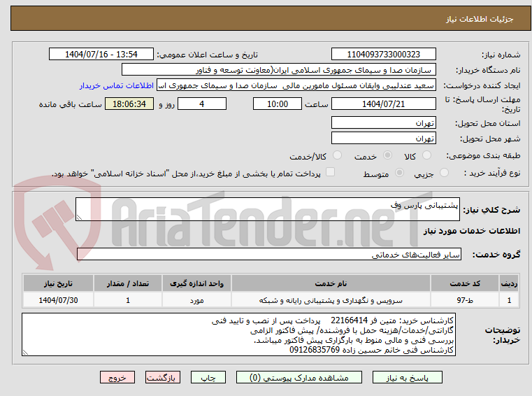
Task: Click the بازگشت back button
Action: coord(162,377)
